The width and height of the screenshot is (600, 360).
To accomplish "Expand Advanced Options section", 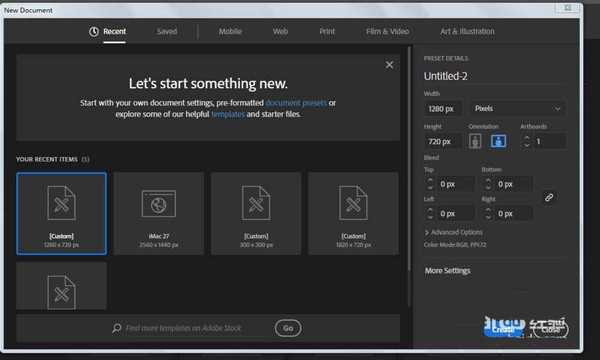I will (453, 232).
